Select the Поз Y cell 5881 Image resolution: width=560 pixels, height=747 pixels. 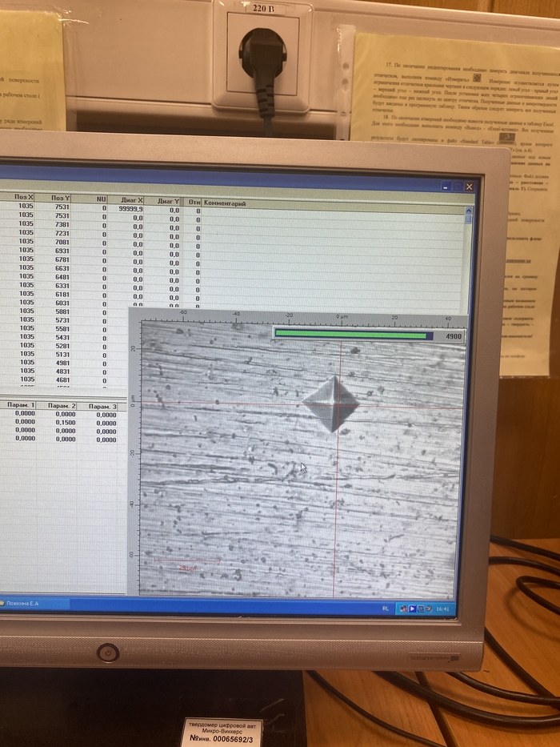pyautogui.click(x=53, y=311)
